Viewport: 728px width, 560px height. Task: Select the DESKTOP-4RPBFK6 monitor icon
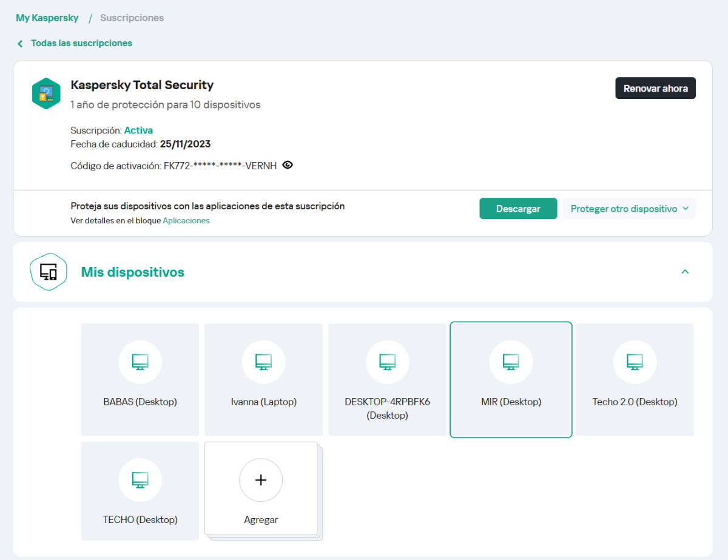[x=387, y=362]
